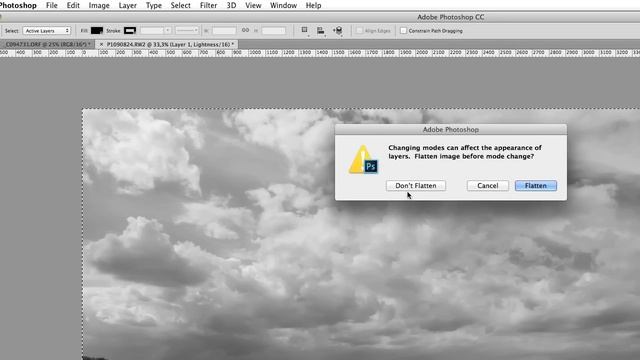640x360 pixels.
Task: Click the stroke width value field
Action: [x=152, y=31]
